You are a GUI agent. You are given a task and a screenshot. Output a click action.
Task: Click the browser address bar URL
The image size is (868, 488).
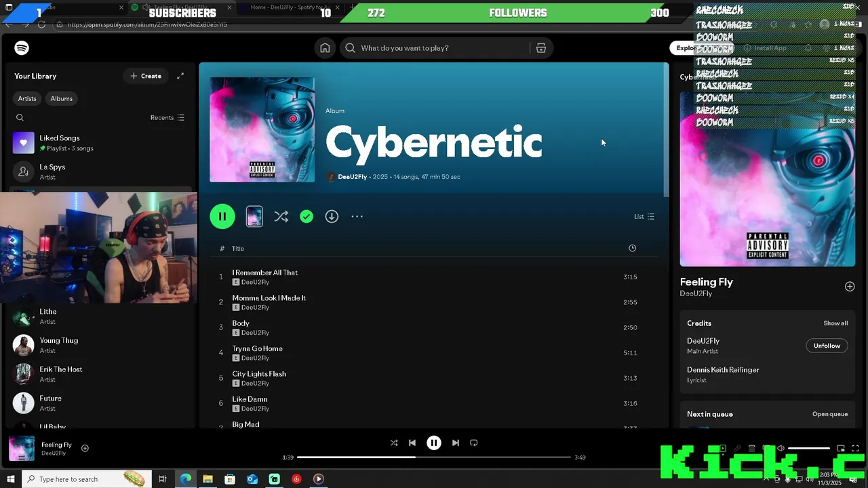point(147,24)
